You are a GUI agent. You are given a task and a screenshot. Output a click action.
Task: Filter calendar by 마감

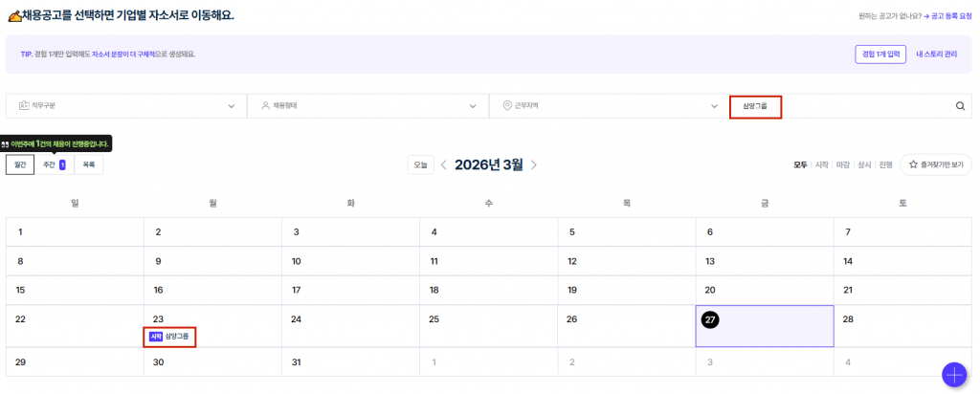(843, 164)
